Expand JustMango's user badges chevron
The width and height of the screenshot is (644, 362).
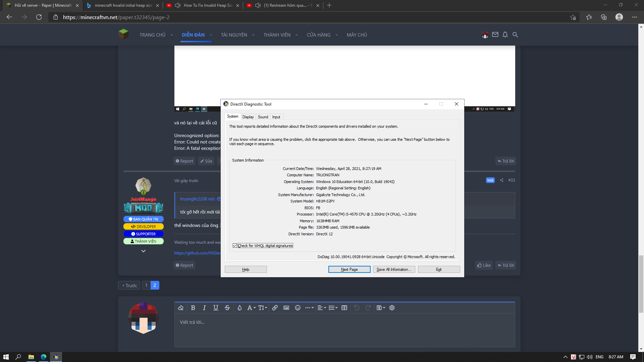tap(144, 251)
